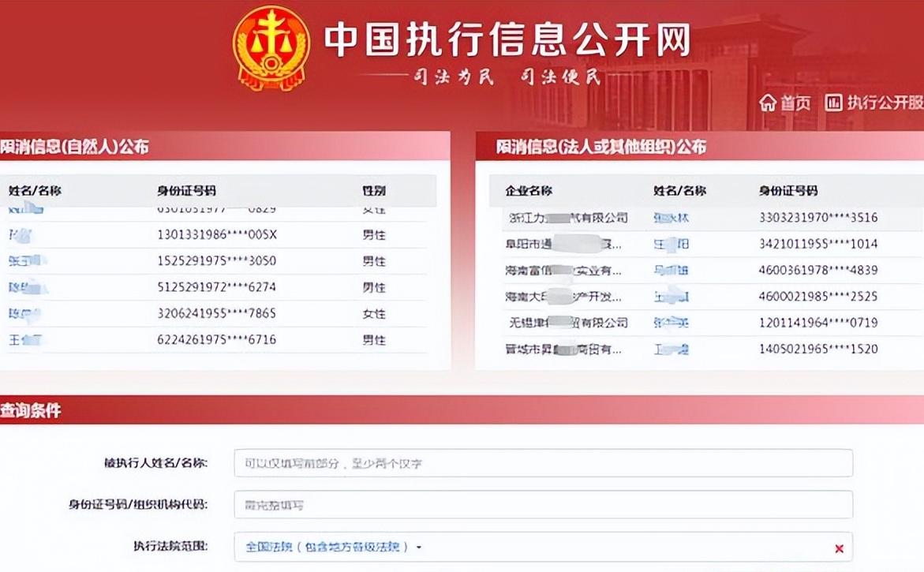Click ID number 4600361978****4839
Viewport: 924px width, 572px height.
point(818,270)
